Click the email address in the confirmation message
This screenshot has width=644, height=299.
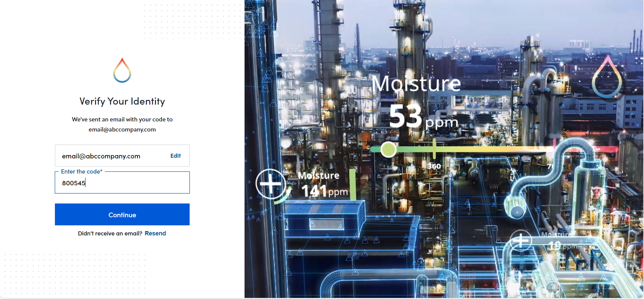(122, 129)
